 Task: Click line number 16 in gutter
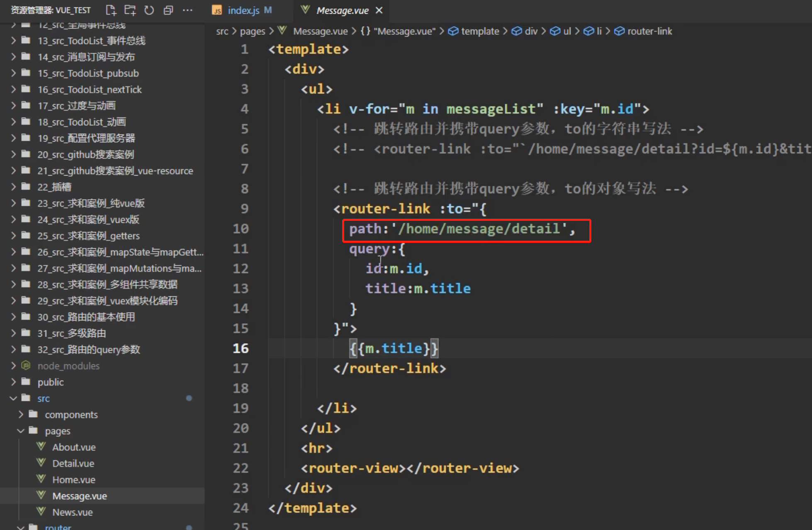click(241, 348)
